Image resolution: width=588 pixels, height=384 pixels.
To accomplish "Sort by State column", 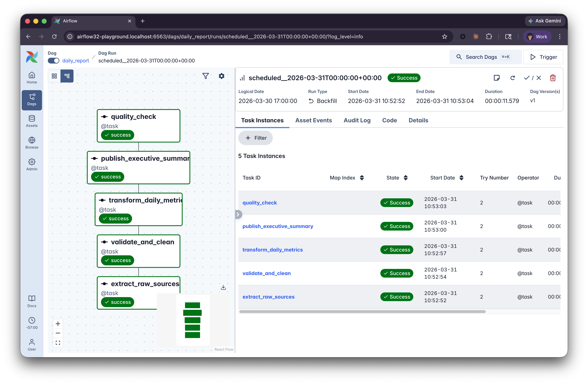I will pyautogui.click(x=406, y=178).
